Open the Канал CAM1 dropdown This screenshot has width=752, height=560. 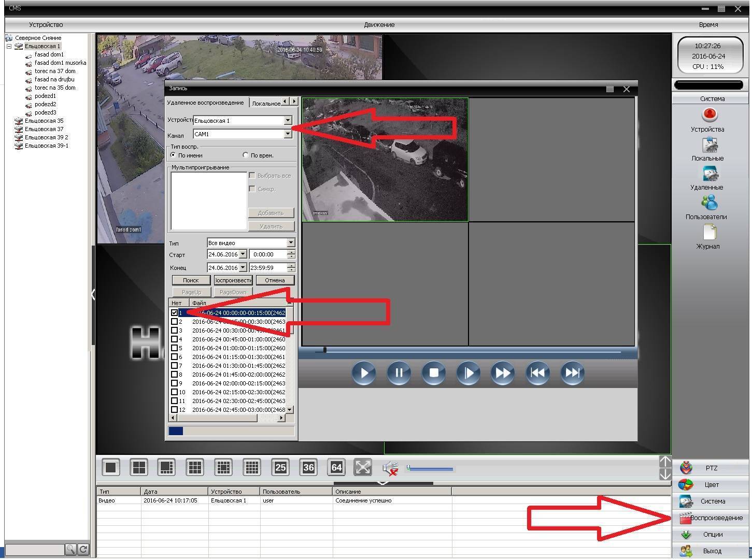(288, 134)
